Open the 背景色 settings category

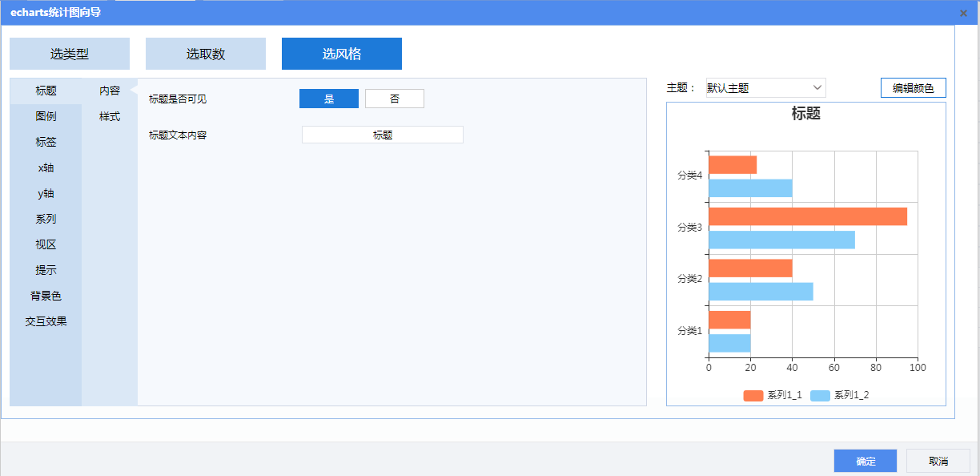pyautogui.click(x=46, y=296)
